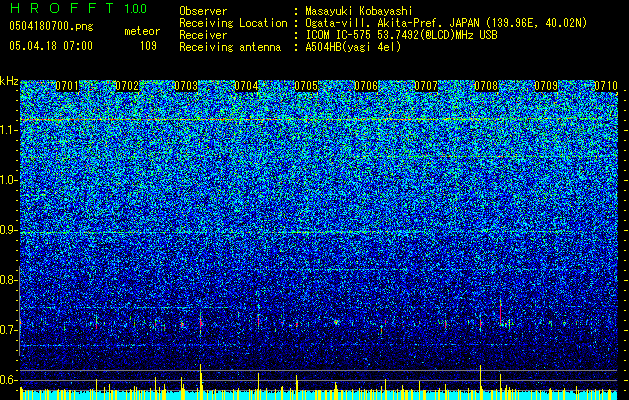Click the HROFFT 1.0.0 title text

[x=78, y=8]
